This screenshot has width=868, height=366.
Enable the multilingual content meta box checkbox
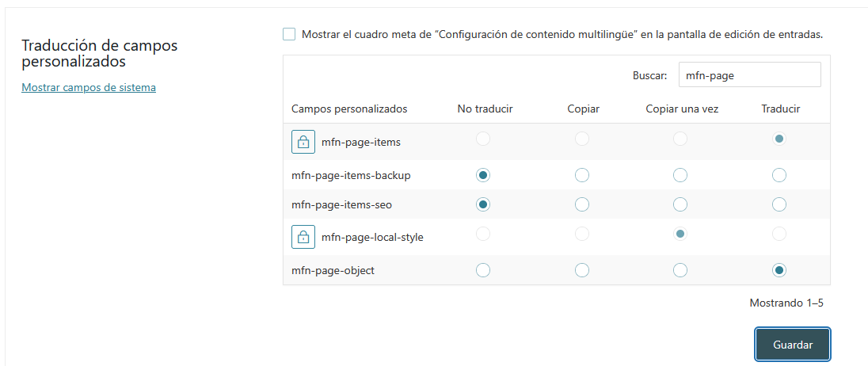click(289, 34)
